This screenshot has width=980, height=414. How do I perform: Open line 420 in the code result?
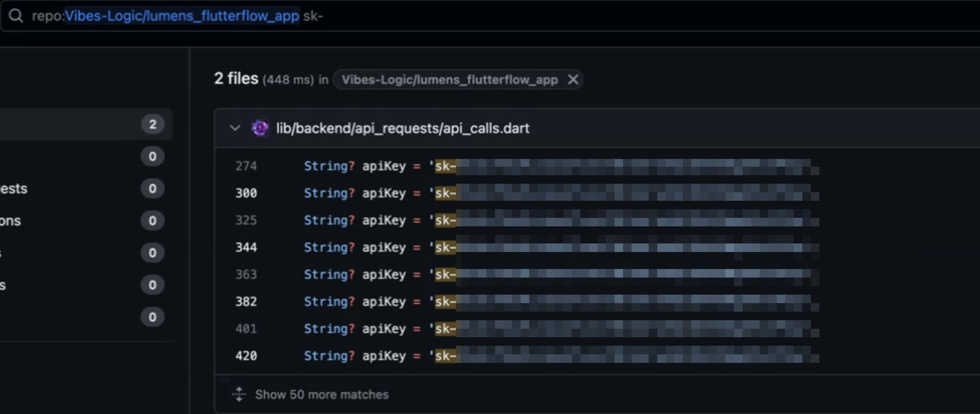pyautogui.click(x=246, y=356)
